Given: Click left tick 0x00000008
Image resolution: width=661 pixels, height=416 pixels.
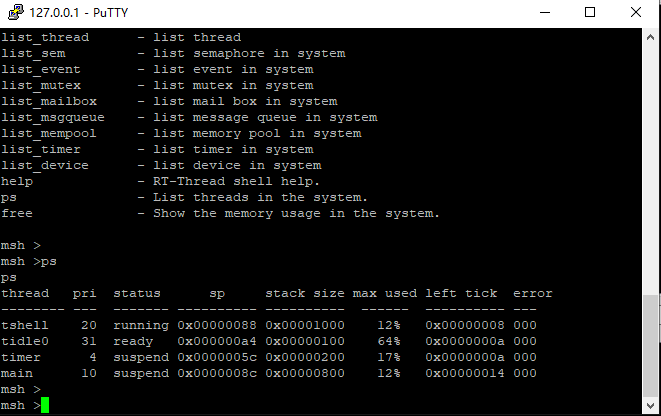Looking at the screenshot, I should pos(465,325).
